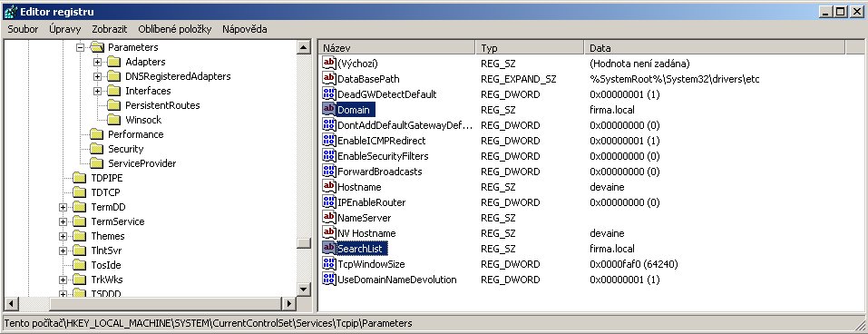The width and height of the screenshot is (868, 334).
Task: Expand the TermService tree node
Action: tap(63, 221)
